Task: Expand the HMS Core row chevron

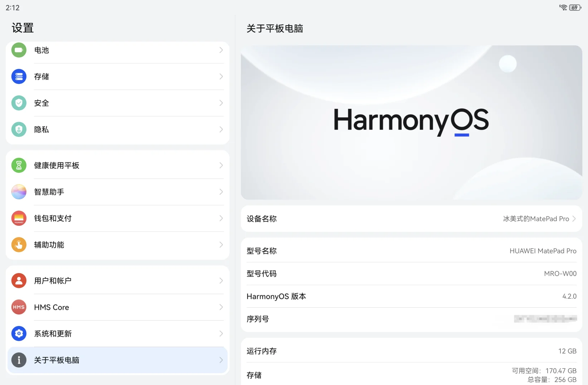Action: 221,307
